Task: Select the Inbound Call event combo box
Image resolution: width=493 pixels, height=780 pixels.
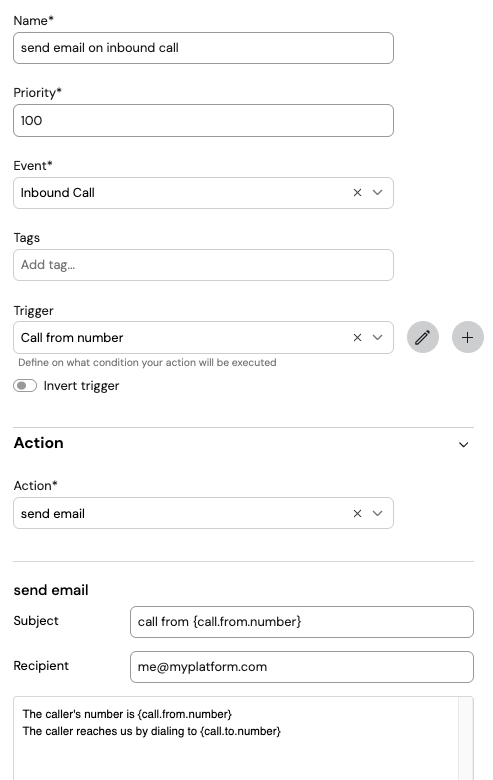Action: pos(203,193)
